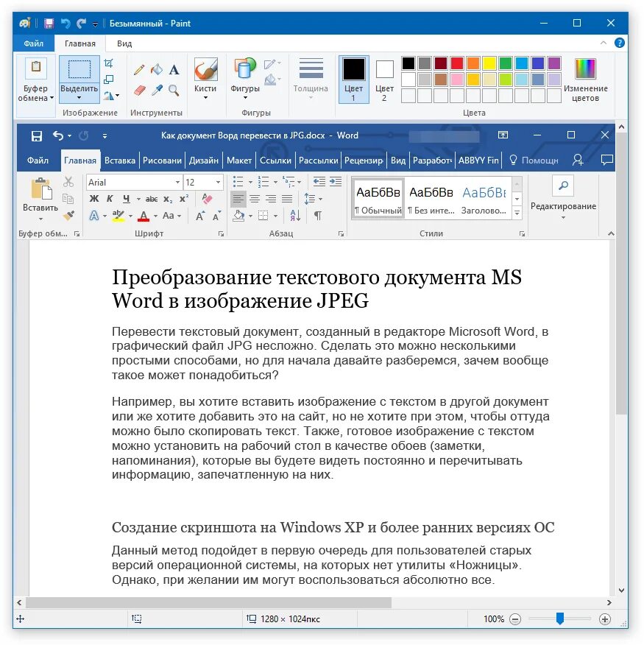Toggle Superscript in Word ribbon
644x645 pixels.
[x=184, y=199]
